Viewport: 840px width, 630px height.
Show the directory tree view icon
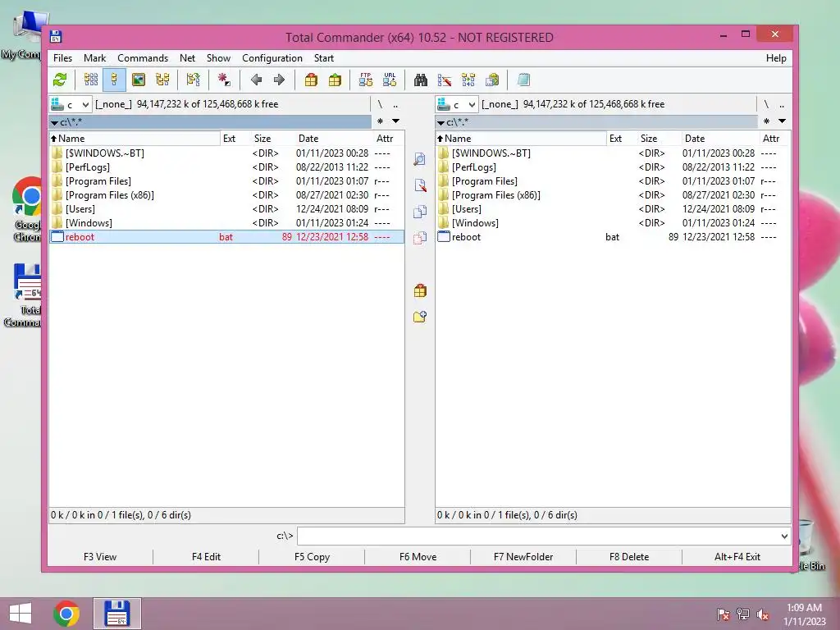click(x=162, y=80)
